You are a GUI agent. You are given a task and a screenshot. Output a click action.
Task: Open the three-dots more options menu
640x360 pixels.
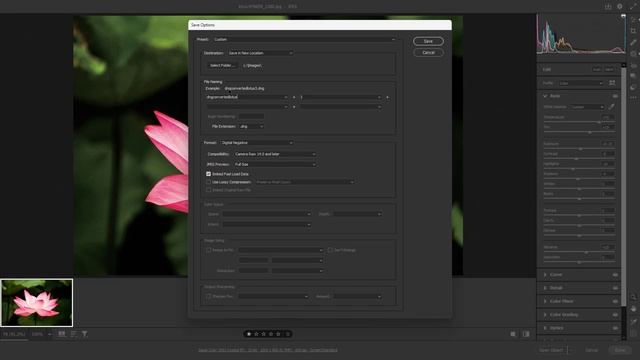(633, 98)
